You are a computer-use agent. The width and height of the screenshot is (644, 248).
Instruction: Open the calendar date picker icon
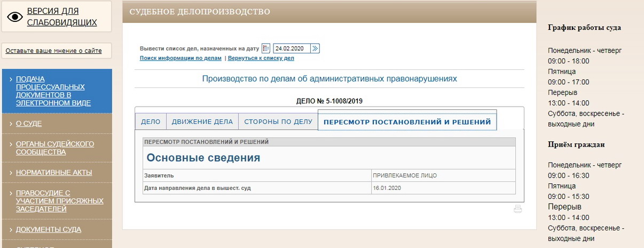click(x=266, y=49)
